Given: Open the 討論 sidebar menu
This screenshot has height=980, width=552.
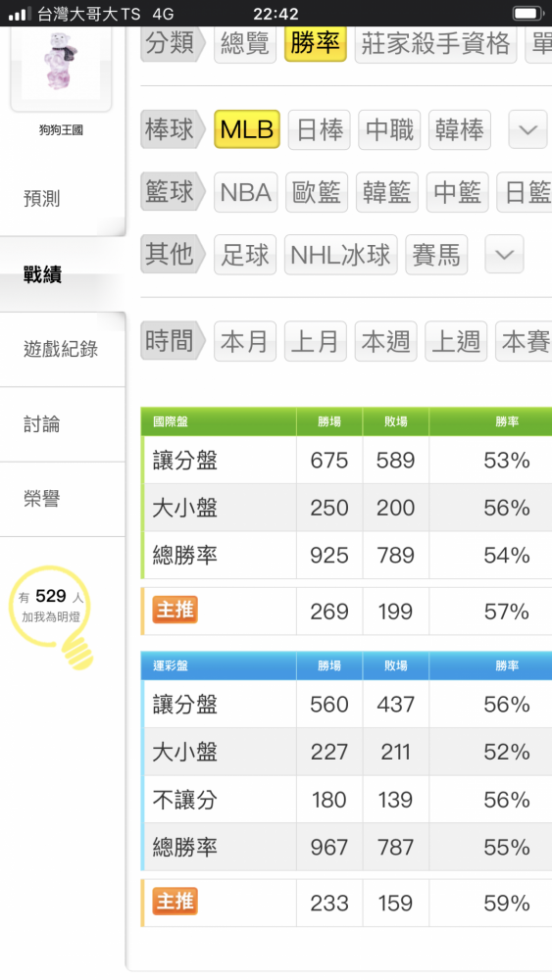Looking at the screenshot, I should point(63,424).
